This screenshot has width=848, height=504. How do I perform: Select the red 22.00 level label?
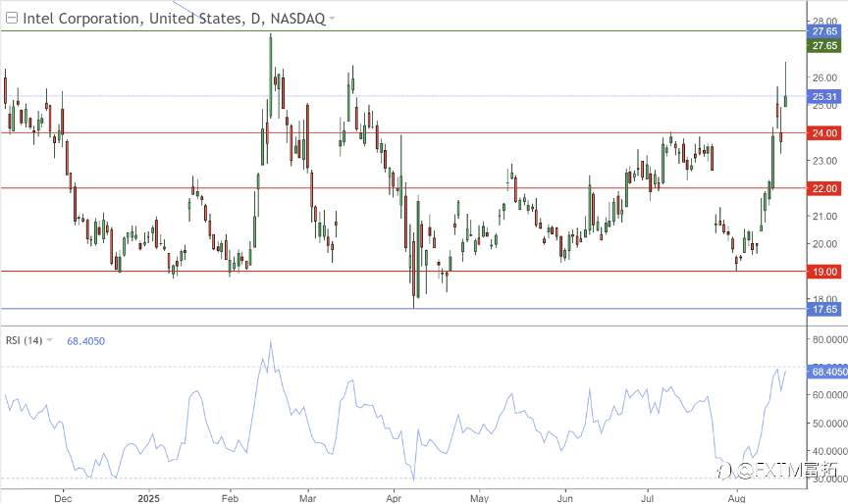(x=824, y=188)
